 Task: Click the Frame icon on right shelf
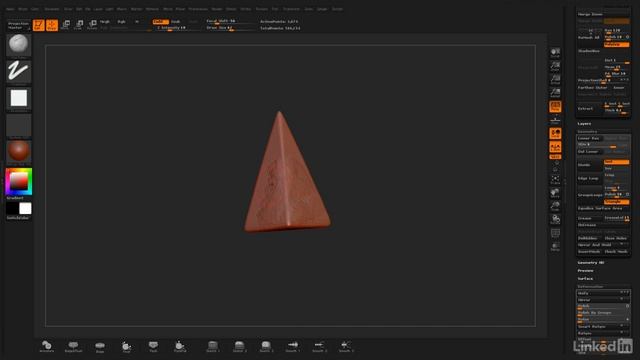click(555, 180)
